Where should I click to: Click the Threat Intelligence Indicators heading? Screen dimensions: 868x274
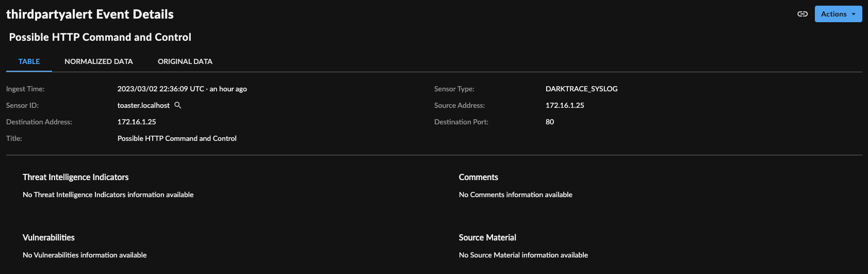(x=75, y=177)
